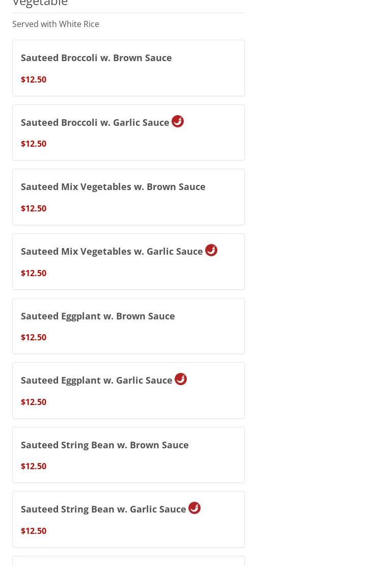Click price of Eggplant w. Brown Sauce
Screen dimensions: 392x566
[x=34, y=337]
